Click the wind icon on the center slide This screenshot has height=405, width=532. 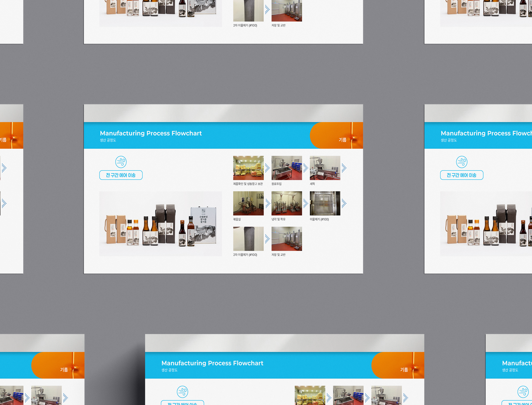[x=121, y=162]
